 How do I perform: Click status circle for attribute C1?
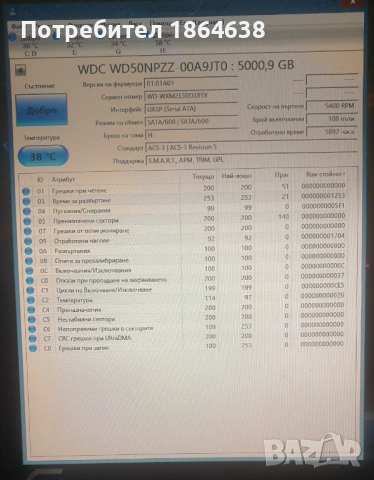pyautogui.click(x=30, y=290)
